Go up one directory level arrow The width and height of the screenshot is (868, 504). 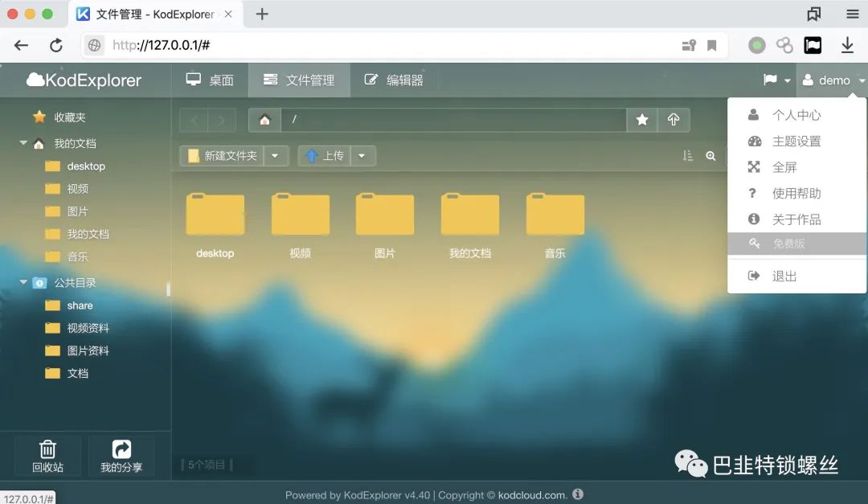pos(674,120)
